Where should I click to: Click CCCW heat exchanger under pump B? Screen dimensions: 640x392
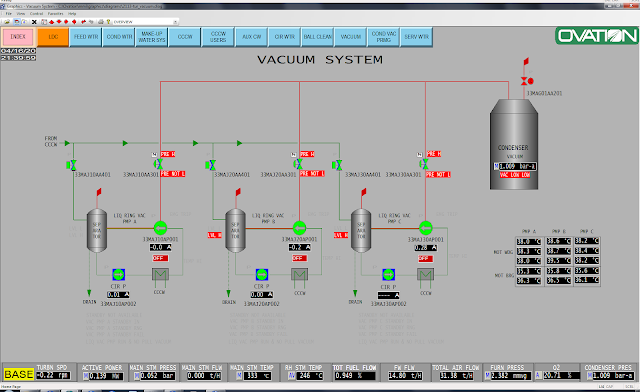(x=300, y=274)
